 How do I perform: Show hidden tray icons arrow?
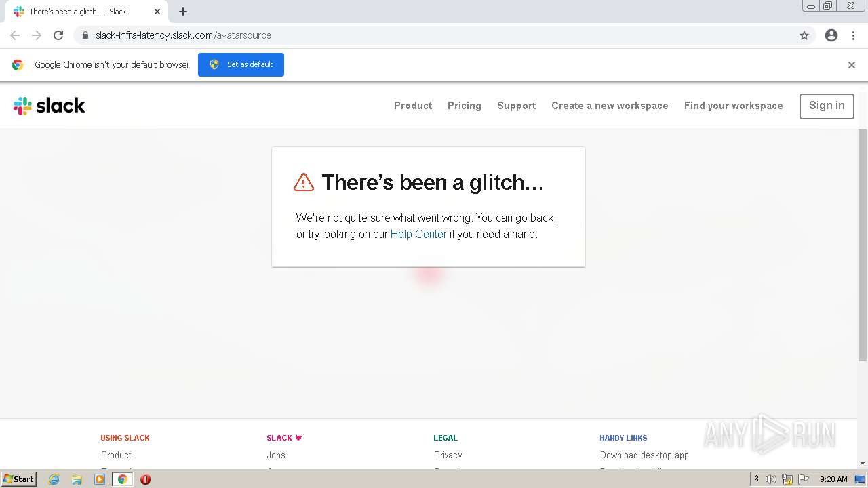[756, 479]
